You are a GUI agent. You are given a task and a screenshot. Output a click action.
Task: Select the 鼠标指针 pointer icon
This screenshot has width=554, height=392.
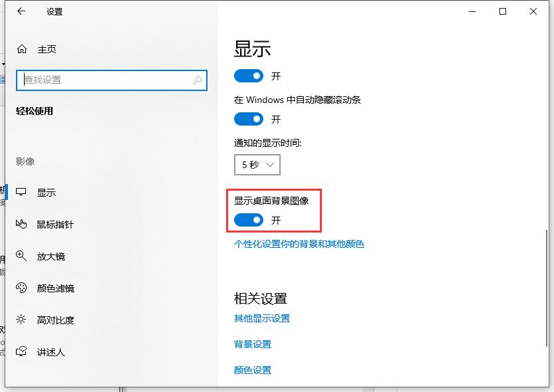21,224
